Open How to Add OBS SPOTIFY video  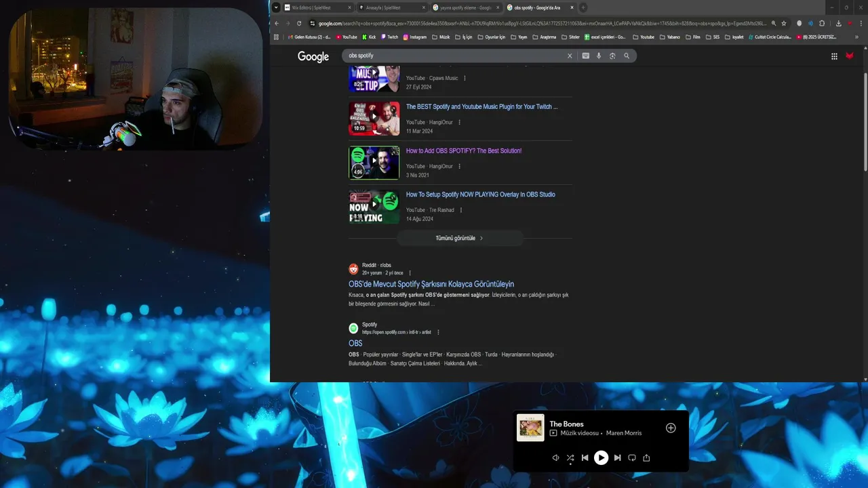pos(464,151)
